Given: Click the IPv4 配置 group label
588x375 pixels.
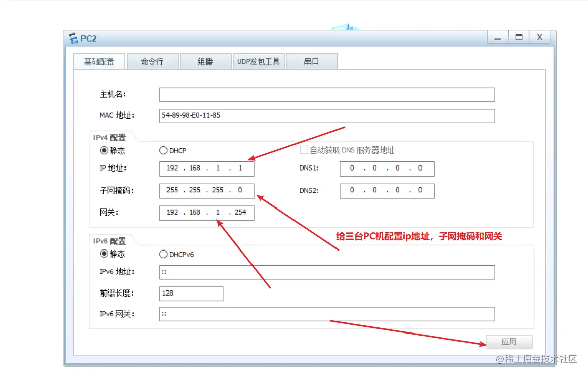Looking at the screenshot, I should [109, 138].
